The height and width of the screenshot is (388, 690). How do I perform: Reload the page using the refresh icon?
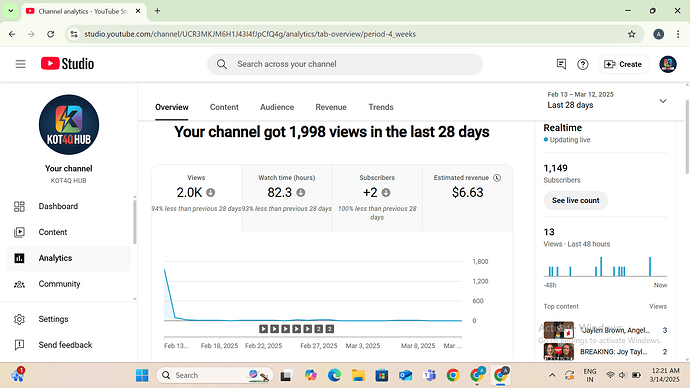pos(51,34)
